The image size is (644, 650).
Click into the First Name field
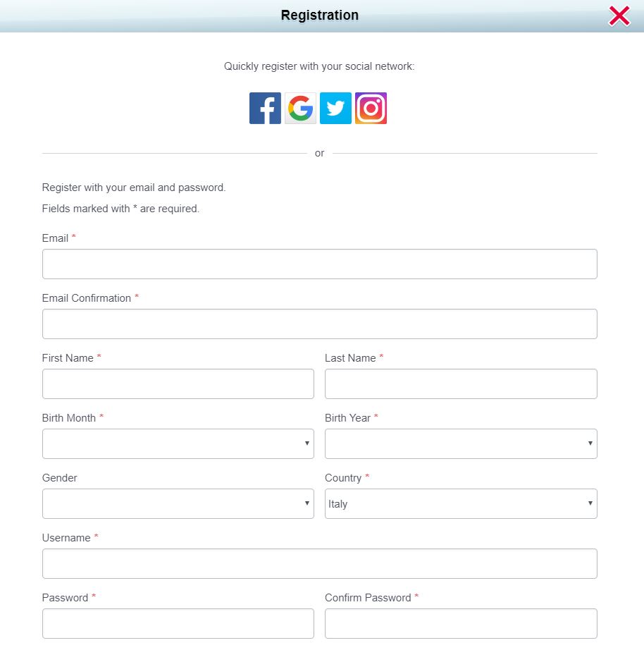[x=178, y=384]
